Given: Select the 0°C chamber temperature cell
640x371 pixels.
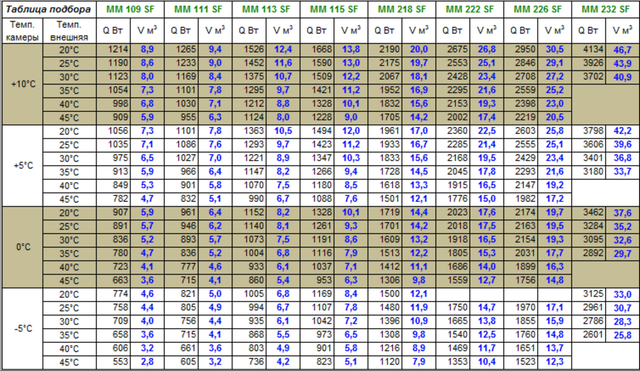Looking at the screenshot, I should [x=23, y=247].
